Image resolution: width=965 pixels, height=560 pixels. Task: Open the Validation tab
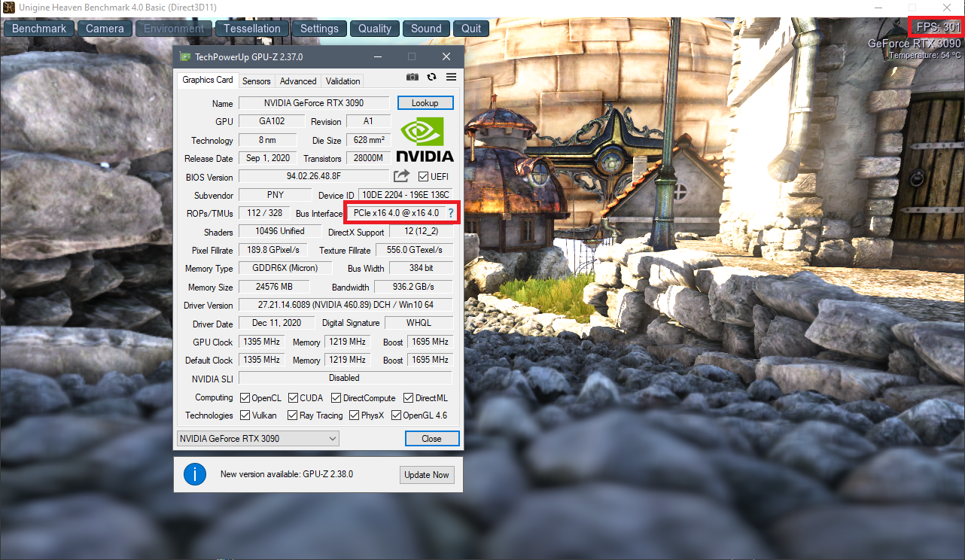click(342, 81)
